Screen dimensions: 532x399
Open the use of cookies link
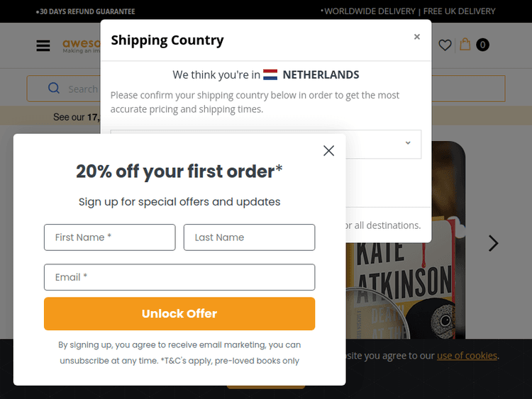tap(467, 356)
